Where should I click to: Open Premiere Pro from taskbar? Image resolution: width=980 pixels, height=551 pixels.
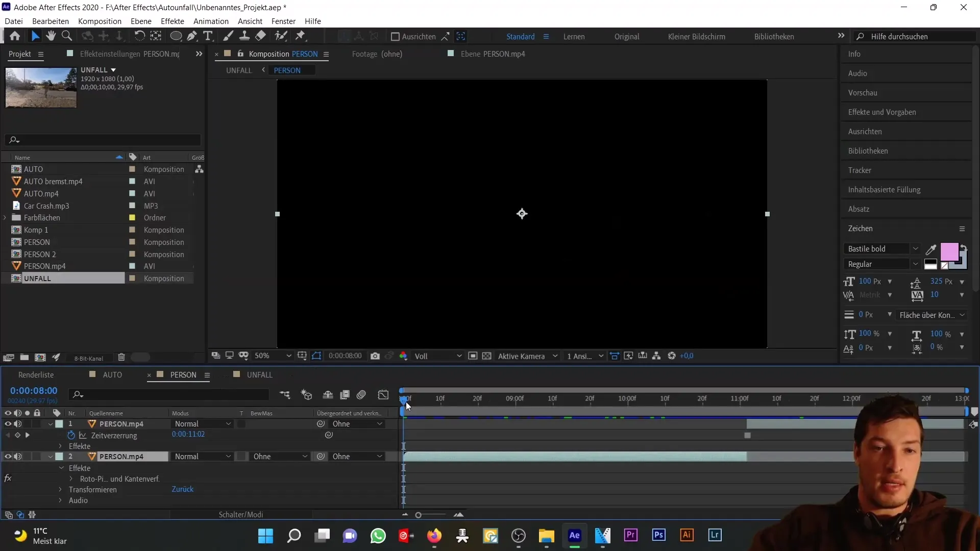point(631,535)
